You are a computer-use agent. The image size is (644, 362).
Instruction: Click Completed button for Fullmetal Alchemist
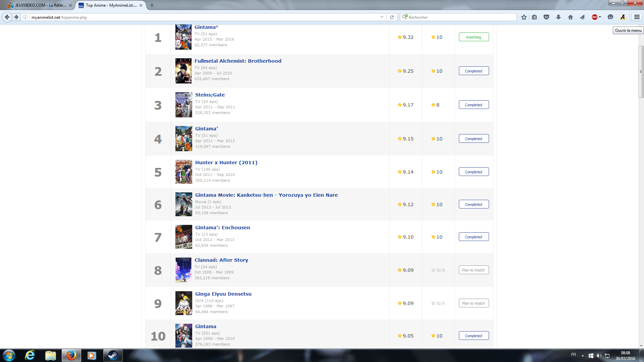(474, 71)
